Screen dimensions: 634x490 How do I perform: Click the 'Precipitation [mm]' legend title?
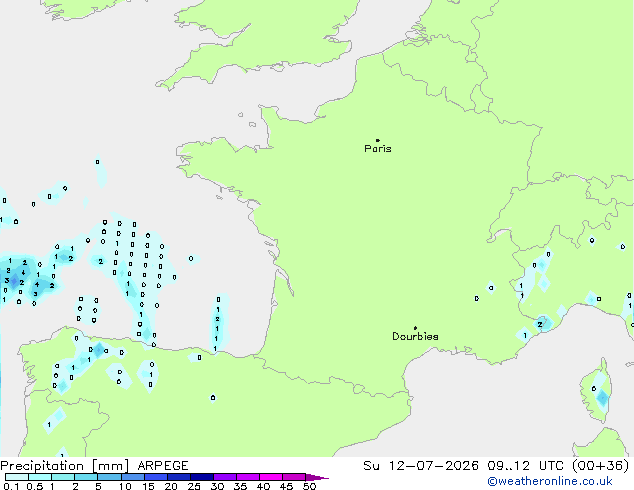[65, 466]
